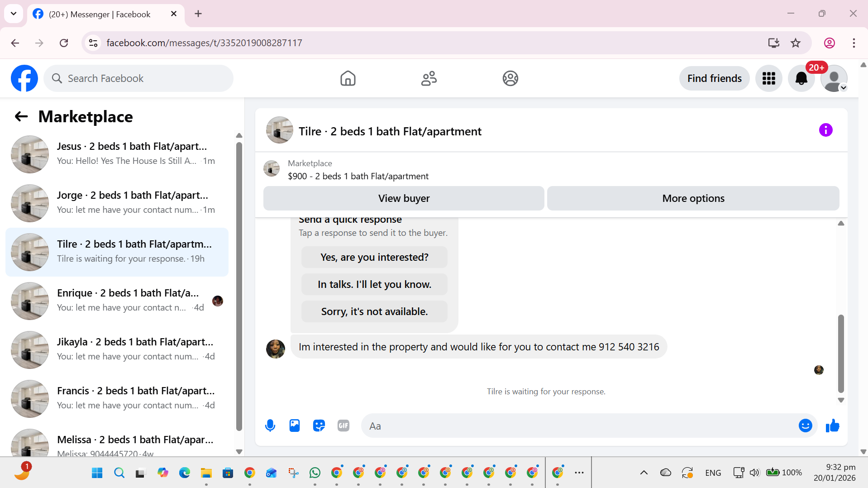The height and width of the screenshot is (488, 868).
Task: Send quick reply 'Sorry, it's not available.'
Action: (374, 311)
